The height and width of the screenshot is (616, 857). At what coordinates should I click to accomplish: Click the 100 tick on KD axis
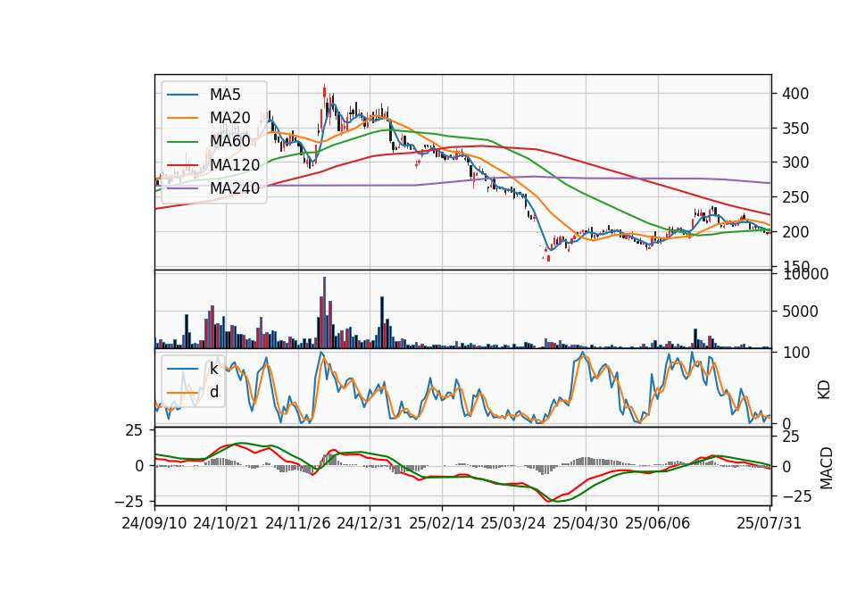[795, 353]
